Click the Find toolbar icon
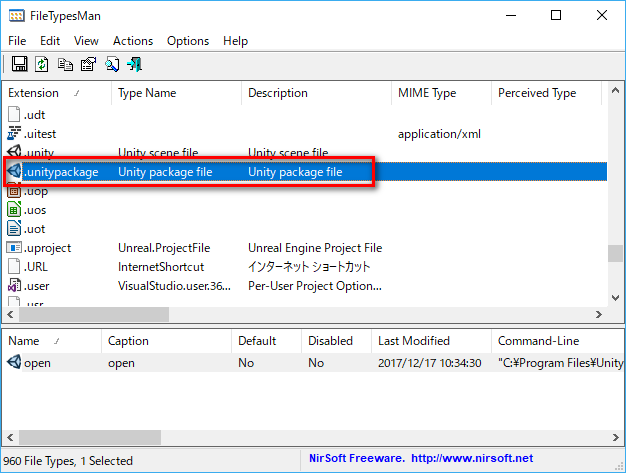 tap(112, 64)
